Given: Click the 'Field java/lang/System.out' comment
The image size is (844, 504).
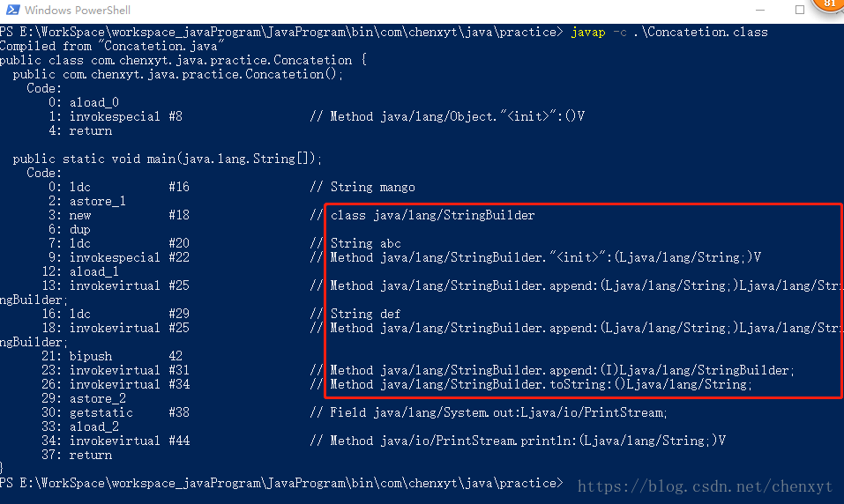Looking at the screenshot, I should [498, 412].
